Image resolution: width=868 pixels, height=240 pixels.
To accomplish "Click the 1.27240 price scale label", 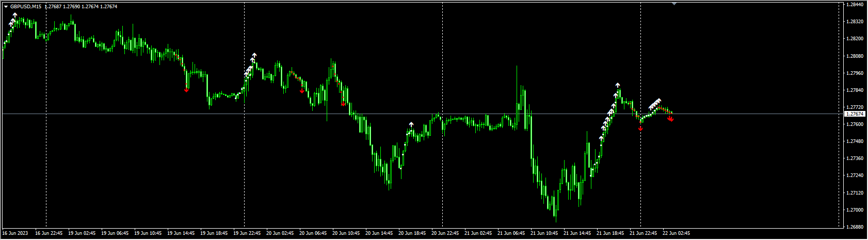I will pos(856,175).
